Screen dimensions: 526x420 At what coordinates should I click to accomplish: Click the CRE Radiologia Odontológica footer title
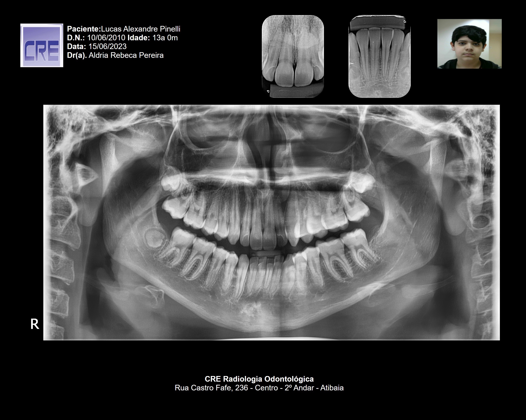click(259, 379)
